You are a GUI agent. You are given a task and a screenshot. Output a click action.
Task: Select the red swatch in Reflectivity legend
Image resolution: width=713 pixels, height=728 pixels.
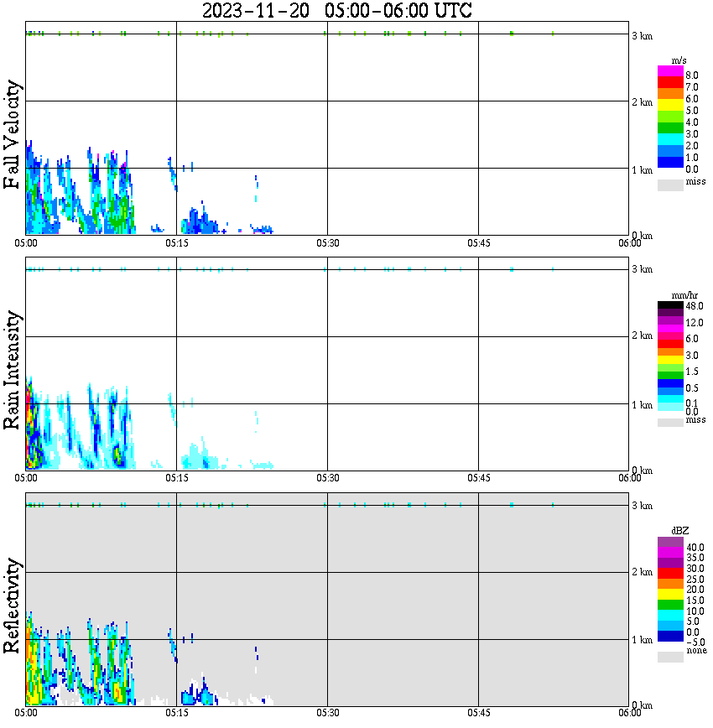pyautogui.click(x=670, y=574)
